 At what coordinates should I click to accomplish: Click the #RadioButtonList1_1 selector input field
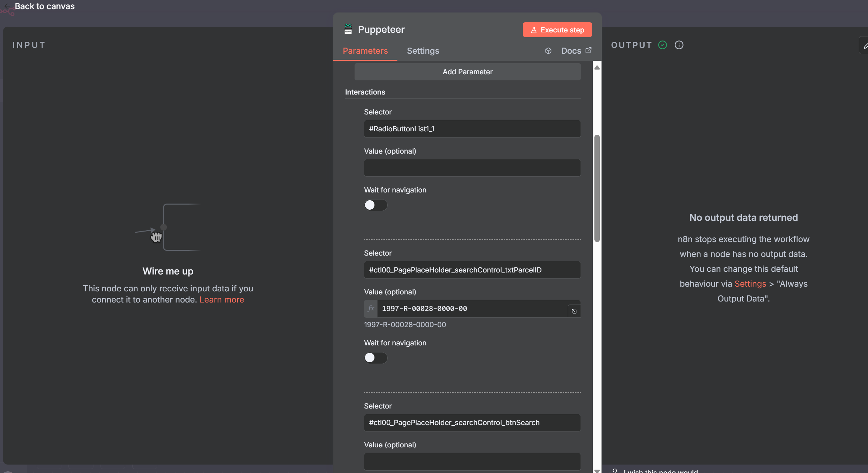tap(472, 129)
